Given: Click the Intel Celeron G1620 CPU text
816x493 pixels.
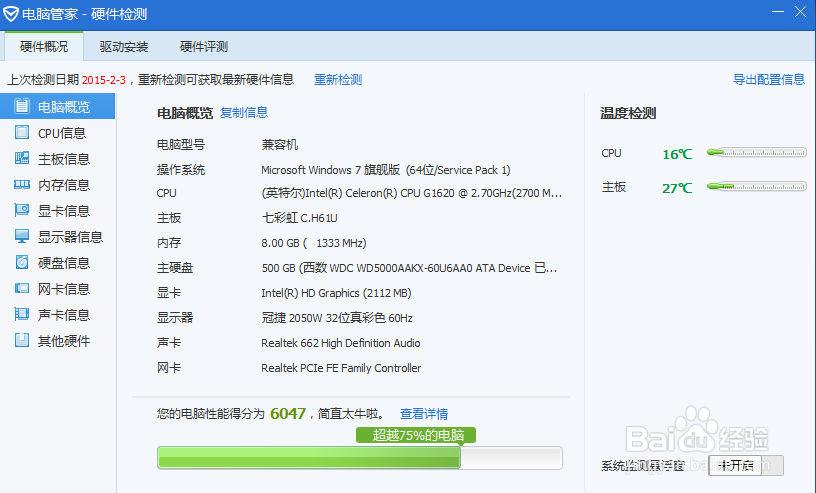Looking at the screenshot, I should pyautogui.click(x=411, y=193).
